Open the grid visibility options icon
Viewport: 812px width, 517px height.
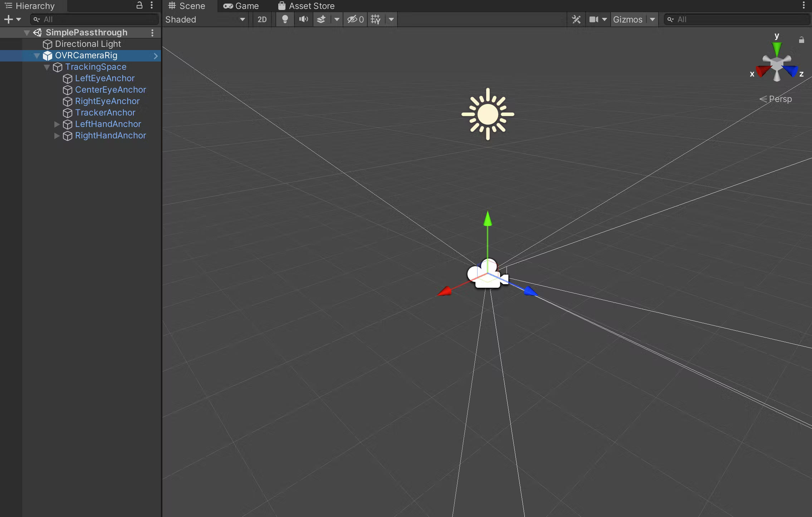click(391, 19)
